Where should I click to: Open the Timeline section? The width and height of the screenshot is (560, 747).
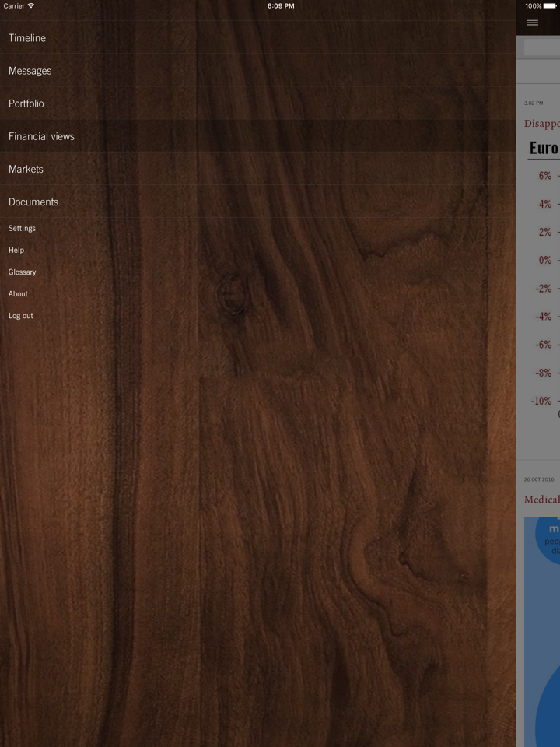point(27,38)
